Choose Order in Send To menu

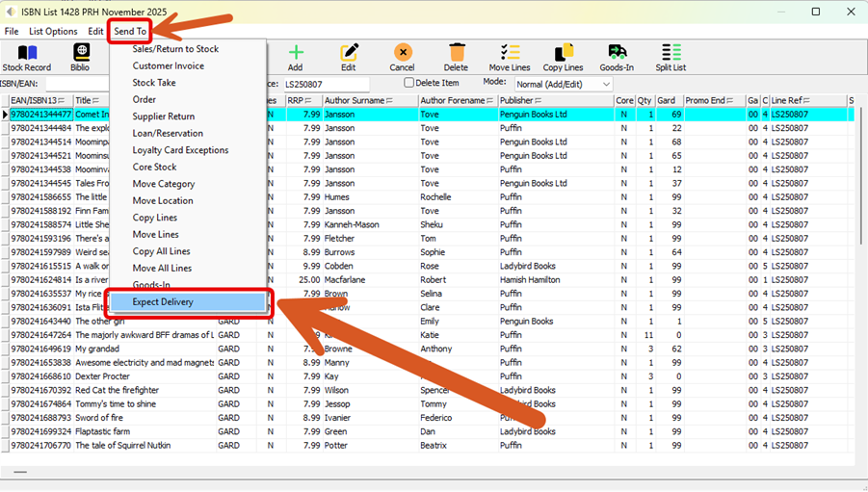click(144, 99)
